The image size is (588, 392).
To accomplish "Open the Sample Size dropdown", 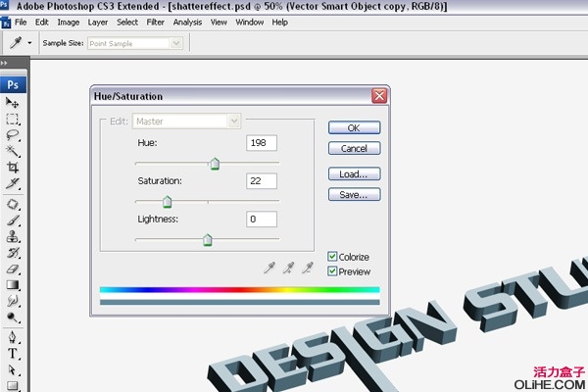I will pyautogui.click(x=135, y=43).
